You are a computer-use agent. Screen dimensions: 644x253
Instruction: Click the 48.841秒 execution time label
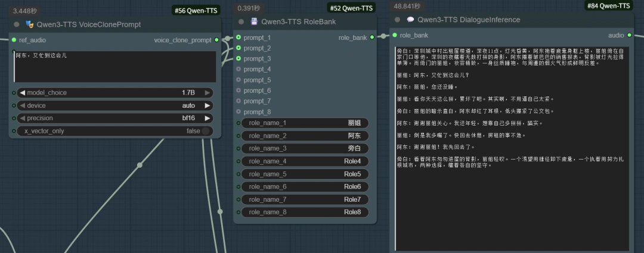pyautogui.click(x=407, y=6)
